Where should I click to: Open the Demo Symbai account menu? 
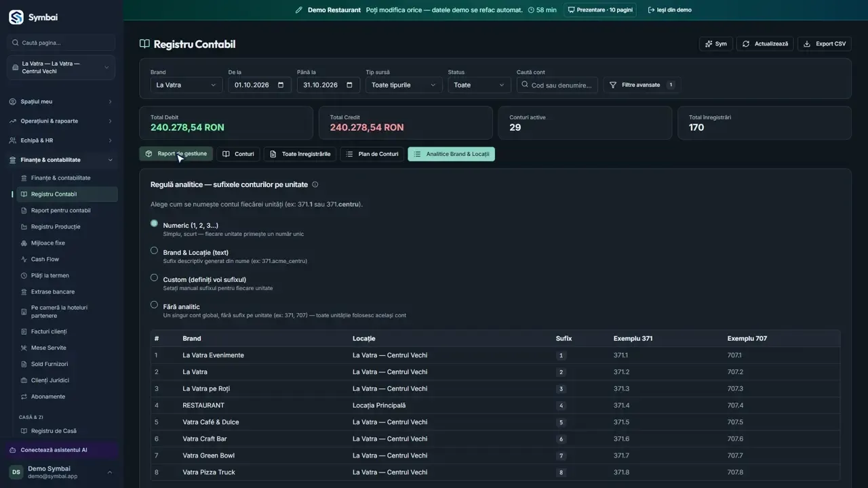tap(62, 472)
